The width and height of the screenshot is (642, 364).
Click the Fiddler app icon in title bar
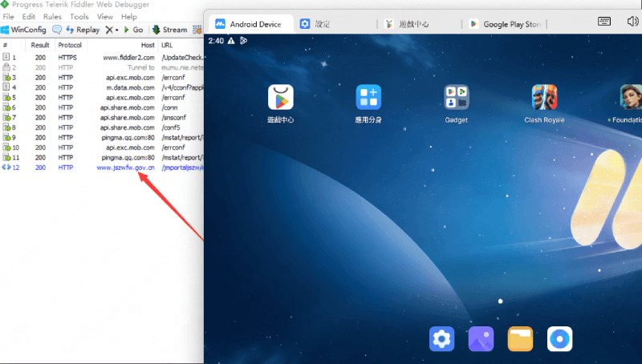pos(5,5)
